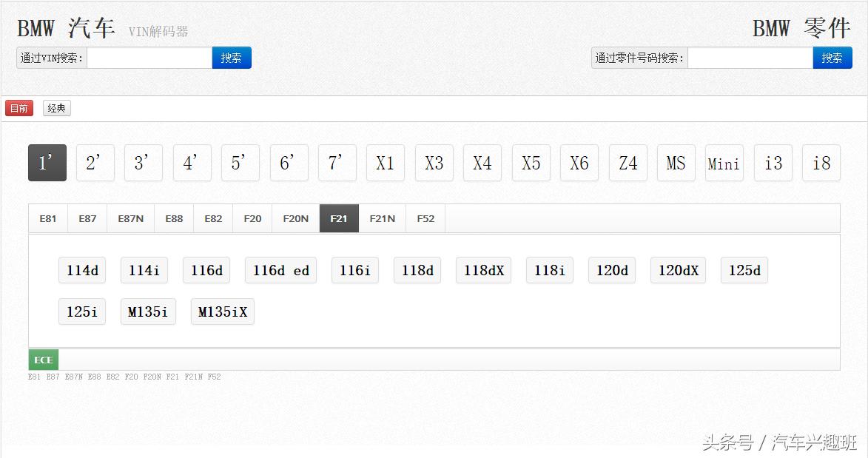Click the VIN search input field

(x=149, y=58)
